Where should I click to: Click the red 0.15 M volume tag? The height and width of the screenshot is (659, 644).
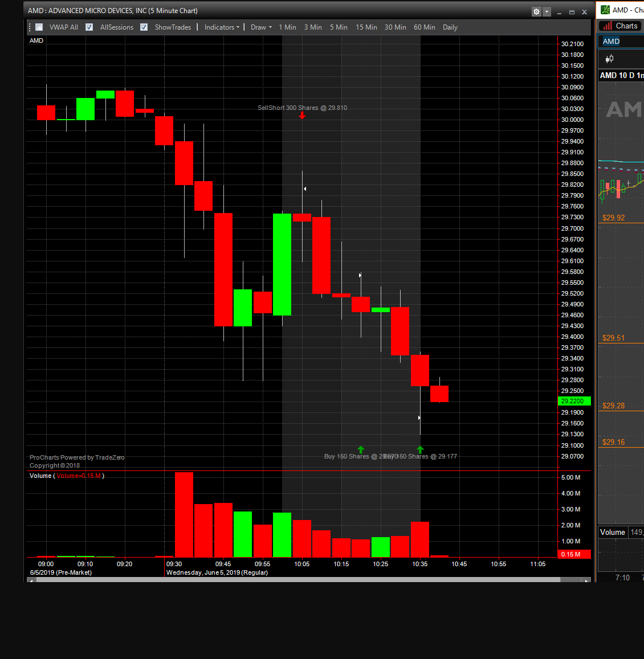(x=574, y=554)
